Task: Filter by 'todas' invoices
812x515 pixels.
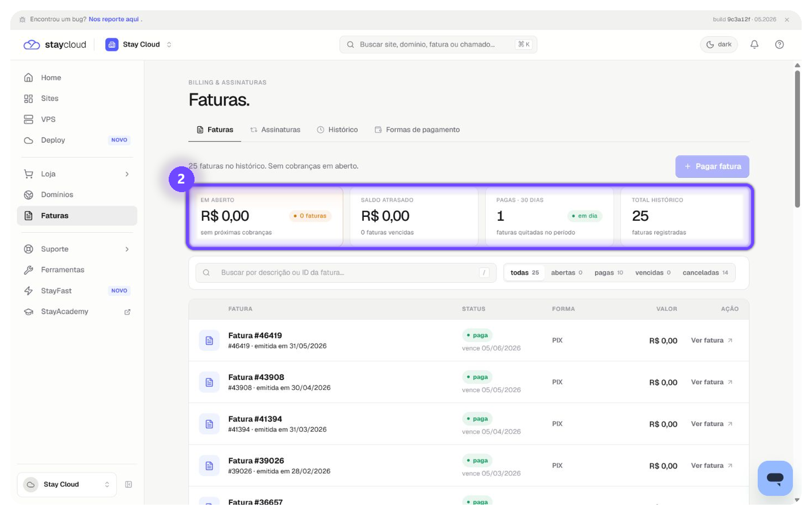Action: click(x=525, y=272)
